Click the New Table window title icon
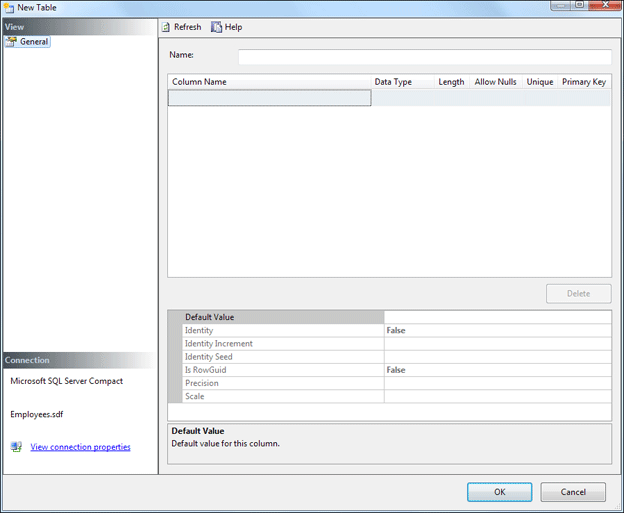Viewport: 624px width, 513px height. coord(8,7)
